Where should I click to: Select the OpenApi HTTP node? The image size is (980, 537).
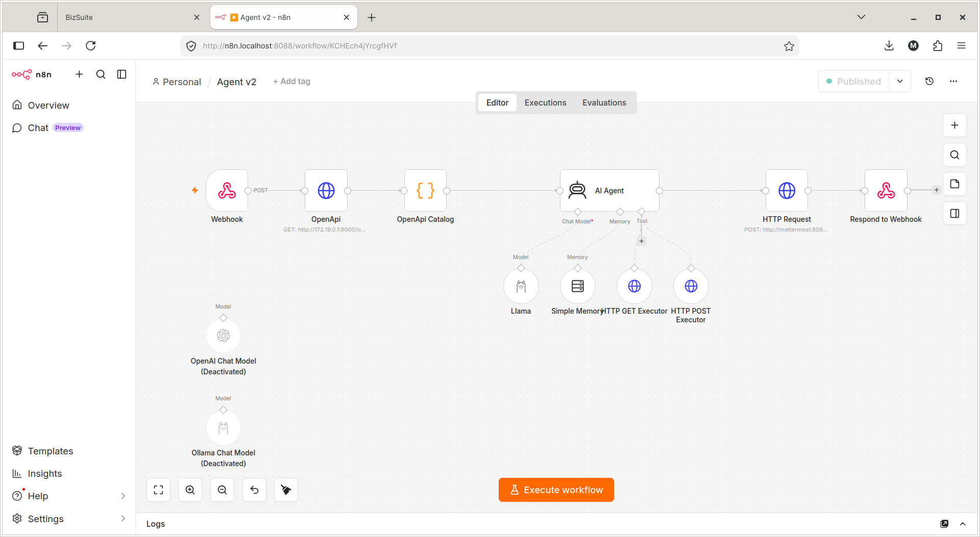pos(326,191)
